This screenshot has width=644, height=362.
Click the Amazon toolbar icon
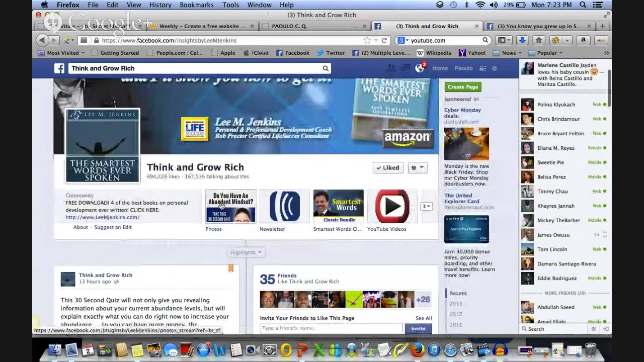[583, 40]
